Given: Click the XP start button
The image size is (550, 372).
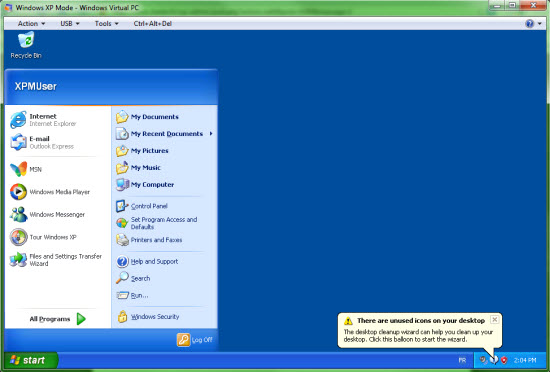Looking at the screenshot, I should (31, 360).
